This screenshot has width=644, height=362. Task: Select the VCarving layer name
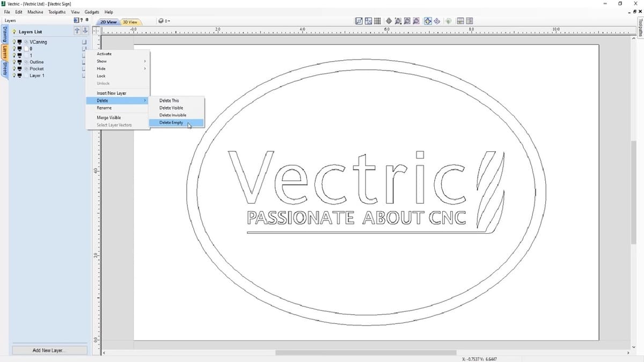38,42
